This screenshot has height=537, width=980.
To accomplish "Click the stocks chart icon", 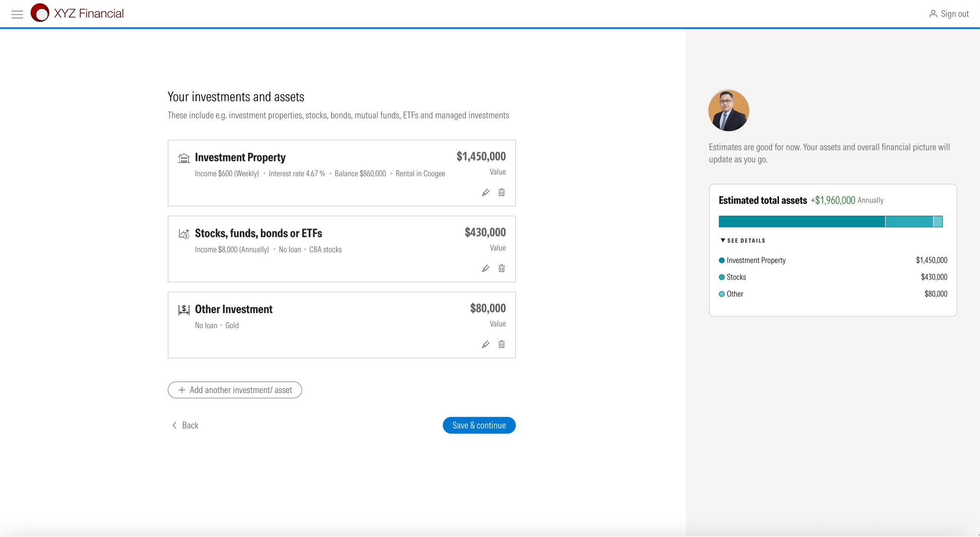I will pos(184,234).
